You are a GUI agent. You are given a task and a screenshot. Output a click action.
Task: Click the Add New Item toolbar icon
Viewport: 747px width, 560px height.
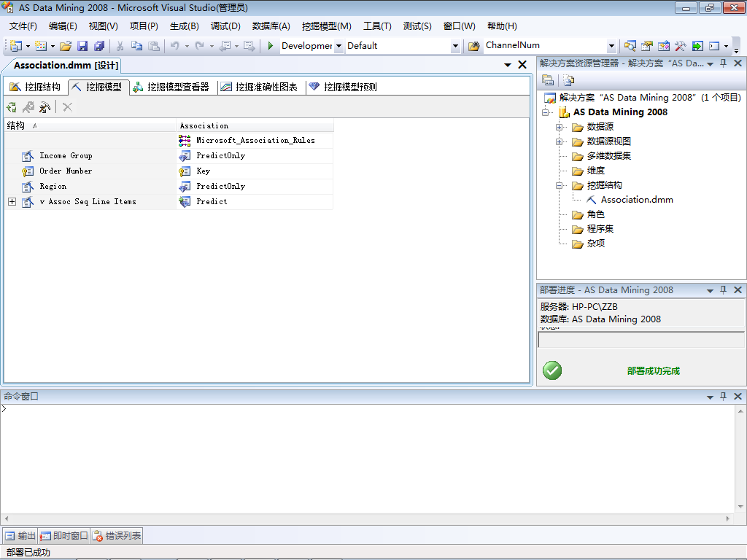click(x=41, y=46)
